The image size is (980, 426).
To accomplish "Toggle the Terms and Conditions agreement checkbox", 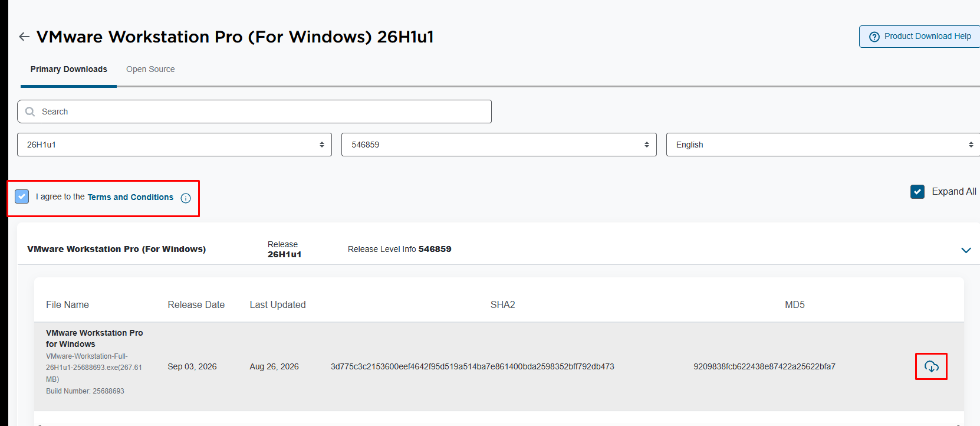I will pyautogui.click(x=22, y=196).
